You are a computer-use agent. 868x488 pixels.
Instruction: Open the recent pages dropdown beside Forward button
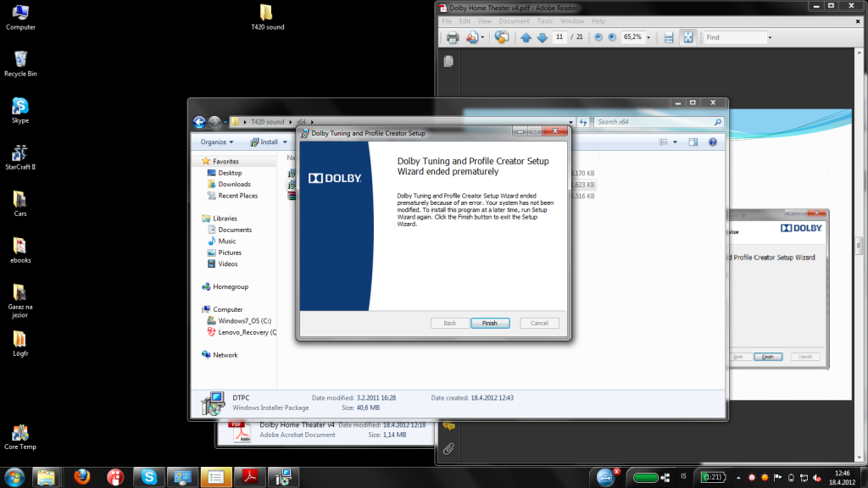225,122
